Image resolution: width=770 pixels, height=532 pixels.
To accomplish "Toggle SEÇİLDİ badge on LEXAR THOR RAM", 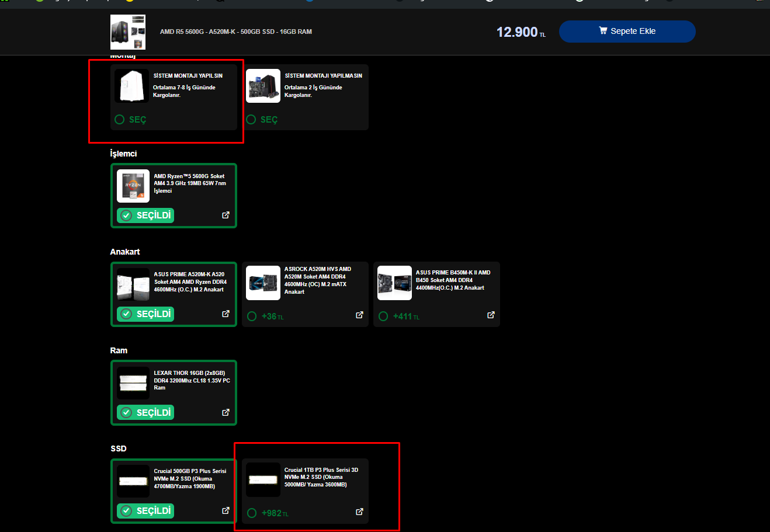I will click(145, 412).
